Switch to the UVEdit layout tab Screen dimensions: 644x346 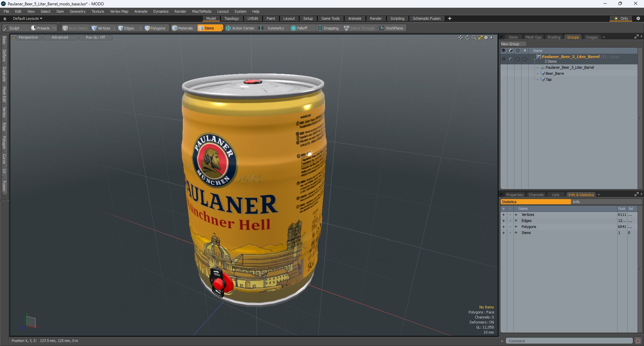pos(253,18)
